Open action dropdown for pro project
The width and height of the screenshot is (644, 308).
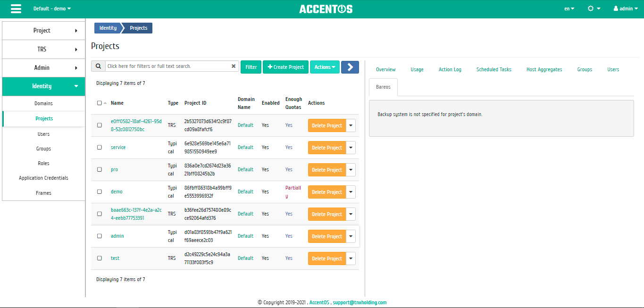pos(351,170)
